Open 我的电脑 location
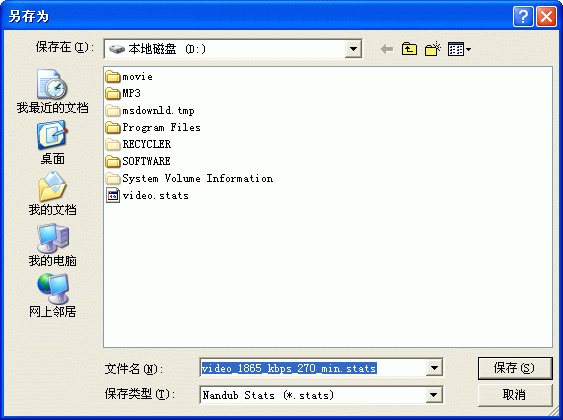The height and width of the screenshot is (420, 563). coord(52,245)
